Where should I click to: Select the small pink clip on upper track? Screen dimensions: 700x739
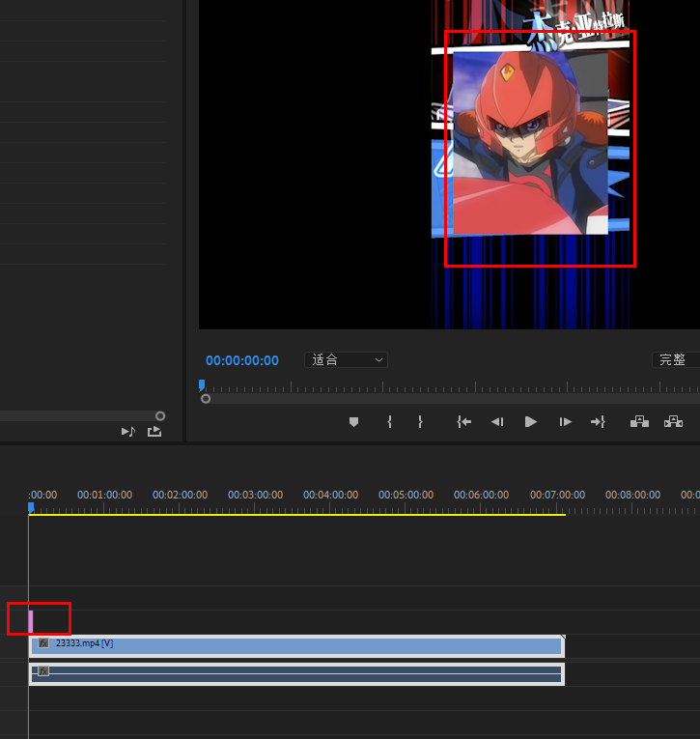pos(31,622)
